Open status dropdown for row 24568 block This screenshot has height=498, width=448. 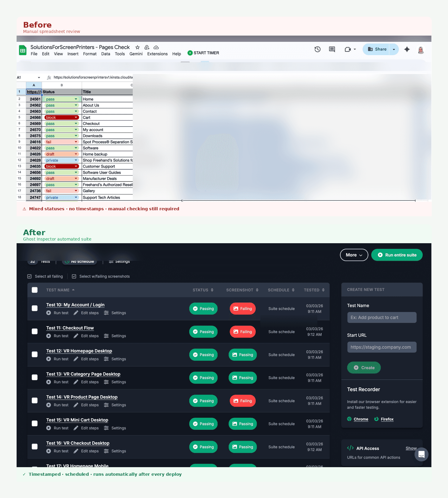(76, 117)
